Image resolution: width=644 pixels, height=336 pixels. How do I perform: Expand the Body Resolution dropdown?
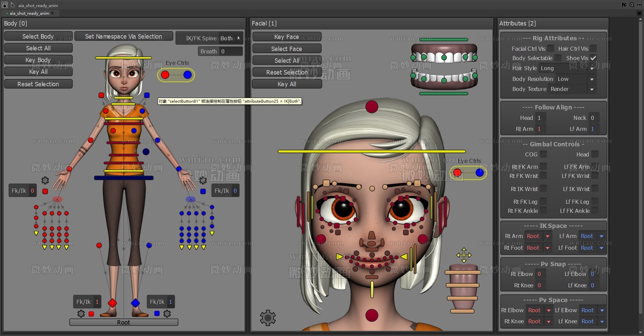coord(592,79)
